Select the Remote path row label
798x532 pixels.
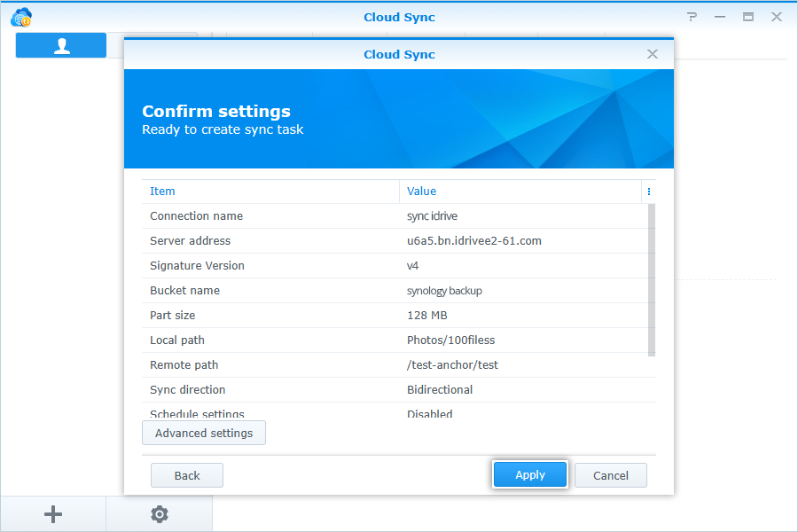(x=184, y=365)
